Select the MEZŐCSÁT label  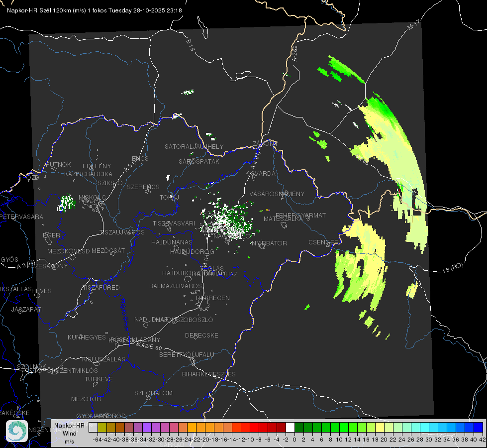[x=108, y=250]
